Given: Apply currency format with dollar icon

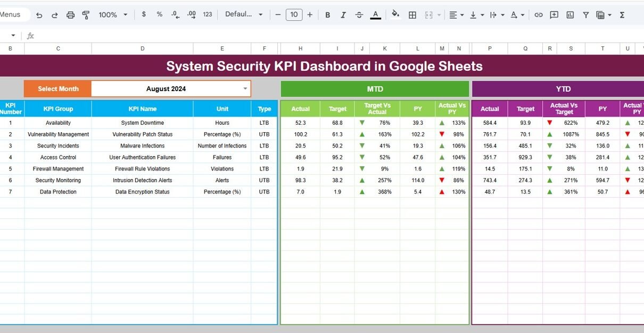Looking at the screenshot, I should [144, 14].
